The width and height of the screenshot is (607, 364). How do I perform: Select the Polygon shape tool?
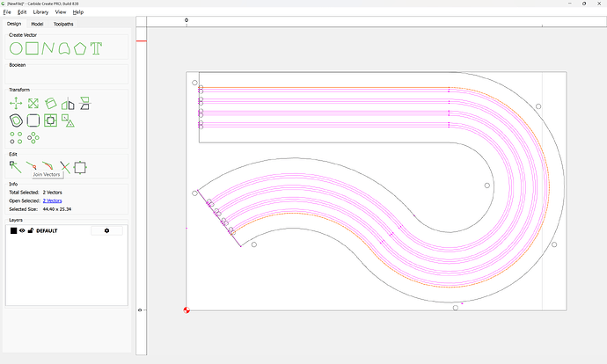pyautogui.click(x=81, y=47)
